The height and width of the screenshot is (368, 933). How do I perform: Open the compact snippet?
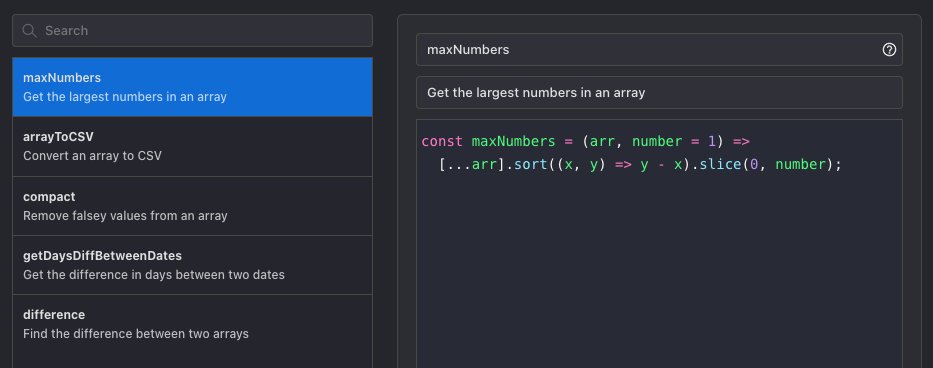pyautogui.click(x=192, y=206)
